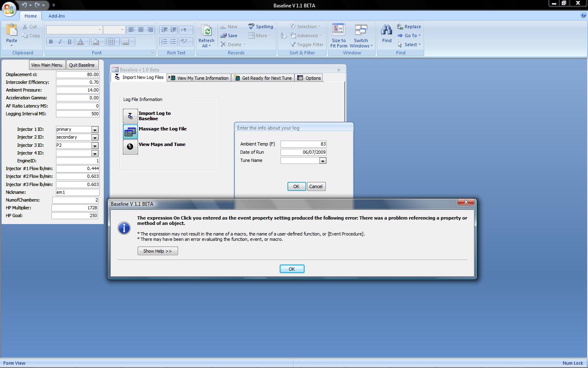588x368 pixels.
Task: Click the Massage the Log File icon
Action: coord(130,132)
